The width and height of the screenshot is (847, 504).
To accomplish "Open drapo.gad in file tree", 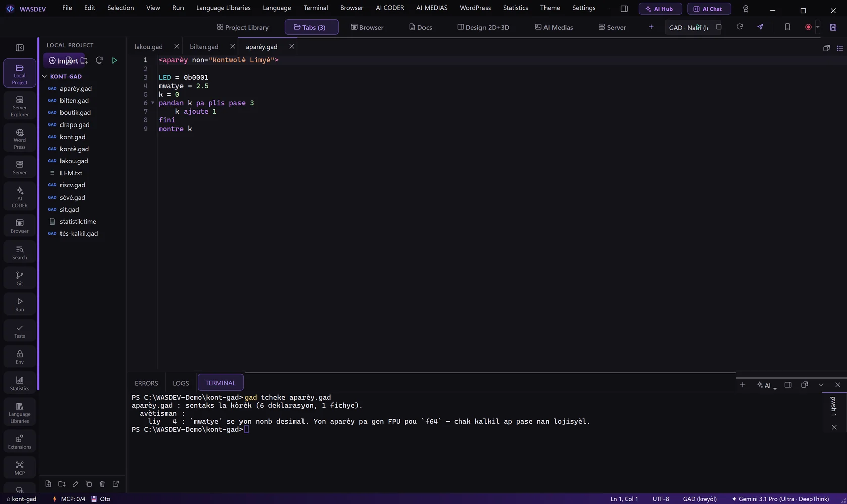I will [75, 124].
